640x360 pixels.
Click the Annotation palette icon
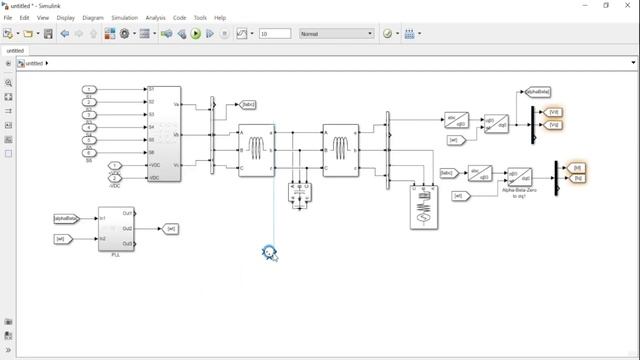(8, 125)
